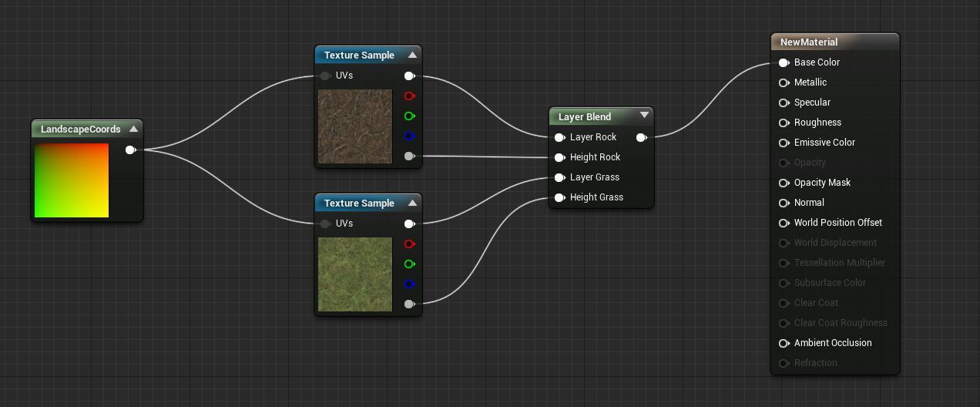Click the Base Color input pin

click(784, 62)
